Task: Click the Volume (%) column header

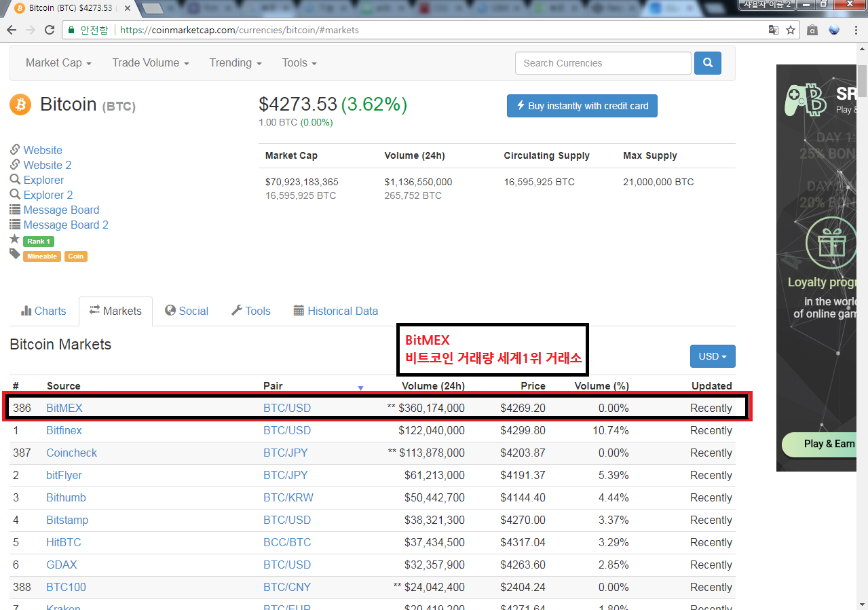Action: pyautogui.click(x=601, y=385)
